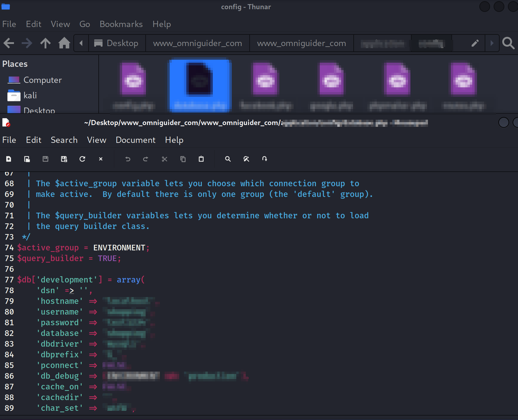Click first www_omniguider_com path button
This screenshot has width=518, height=420.
click(x=198, y=43)
